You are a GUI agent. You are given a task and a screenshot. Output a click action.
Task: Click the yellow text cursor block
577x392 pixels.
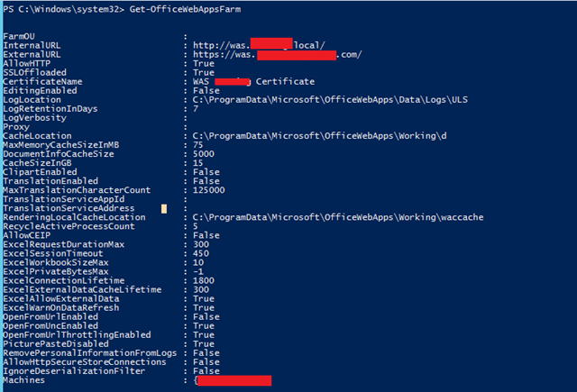click(164, 209)
